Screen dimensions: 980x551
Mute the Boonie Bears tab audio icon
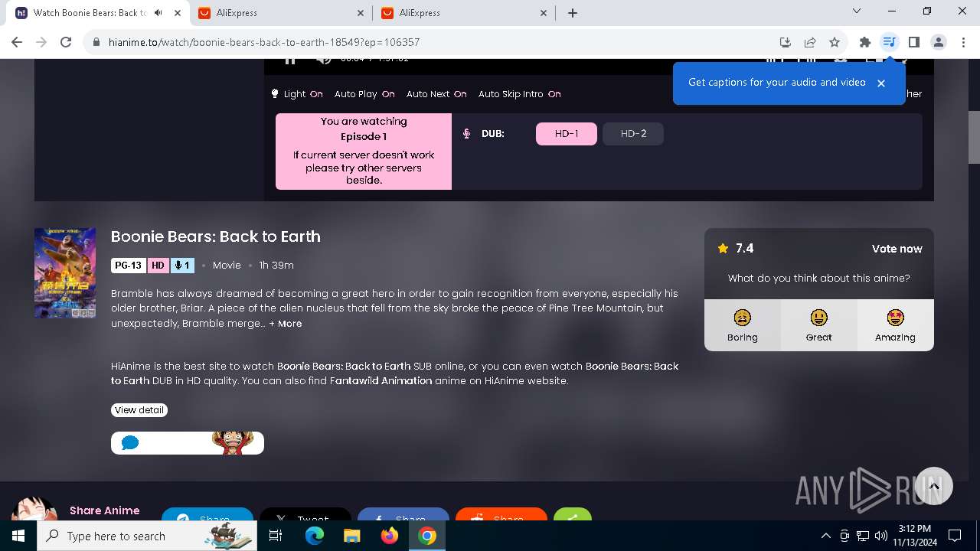[158, 13]
